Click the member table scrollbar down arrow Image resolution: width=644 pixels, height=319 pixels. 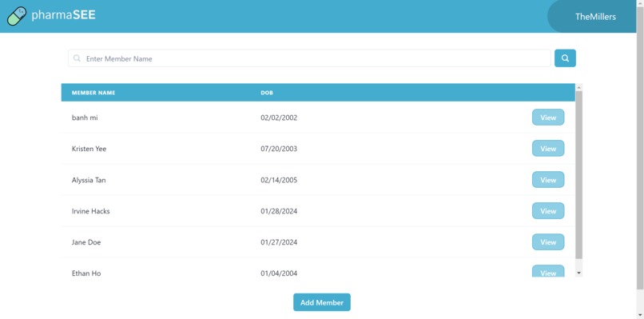pyautogui.click(x=578, y=273)
